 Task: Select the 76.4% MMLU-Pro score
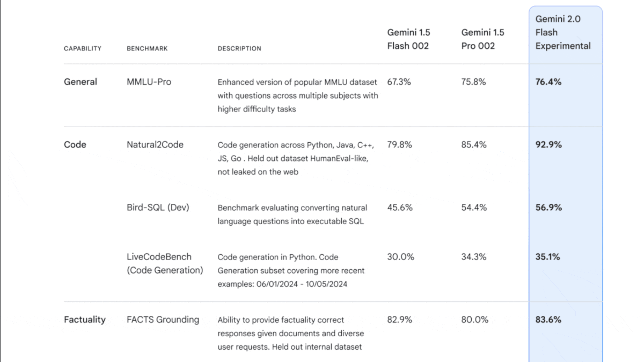548,82
